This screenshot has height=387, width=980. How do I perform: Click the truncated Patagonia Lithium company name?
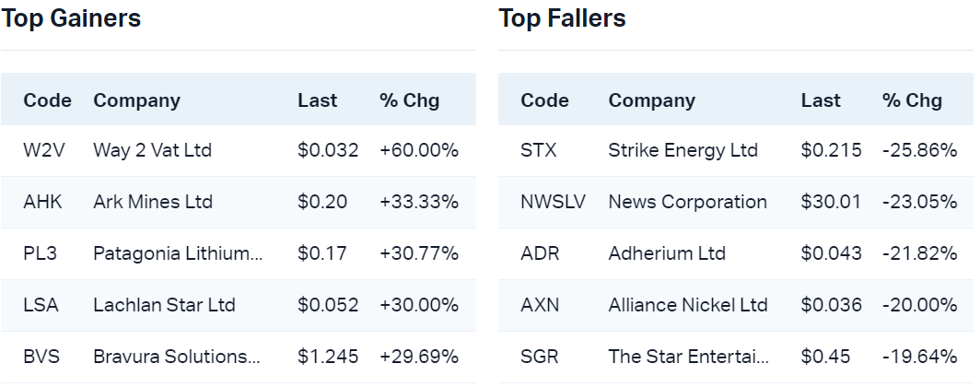coord(178,252)
